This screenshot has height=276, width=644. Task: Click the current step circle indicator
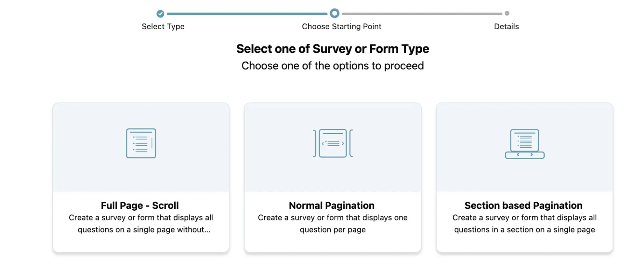click(x=335, y=13)
